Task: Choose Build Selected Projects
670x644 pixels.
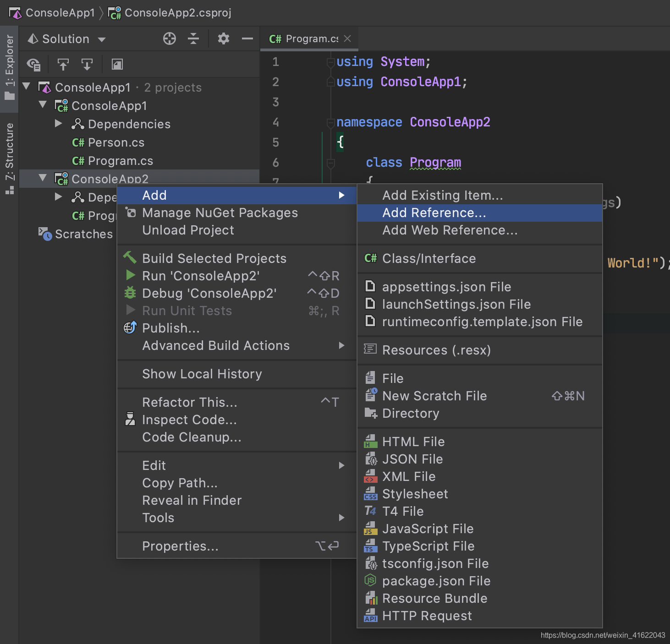Action: pyautogui.click(x=236, y=258)
